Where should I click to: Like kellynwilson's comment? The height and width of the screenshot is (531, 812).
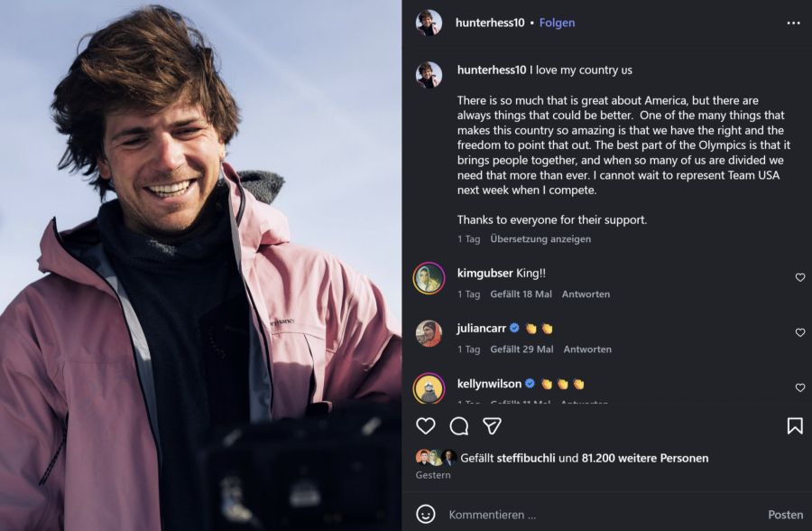pos(799,387)
